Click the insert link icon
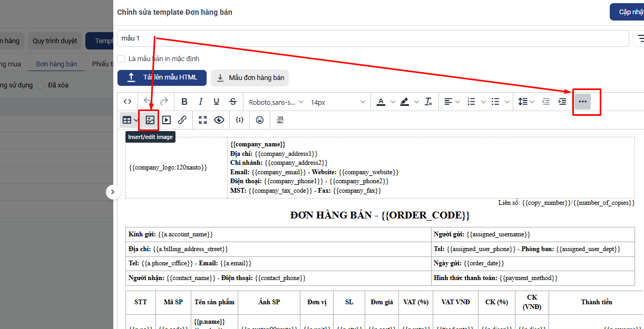The height and width of the screenshot is (329, 644). 182,120
